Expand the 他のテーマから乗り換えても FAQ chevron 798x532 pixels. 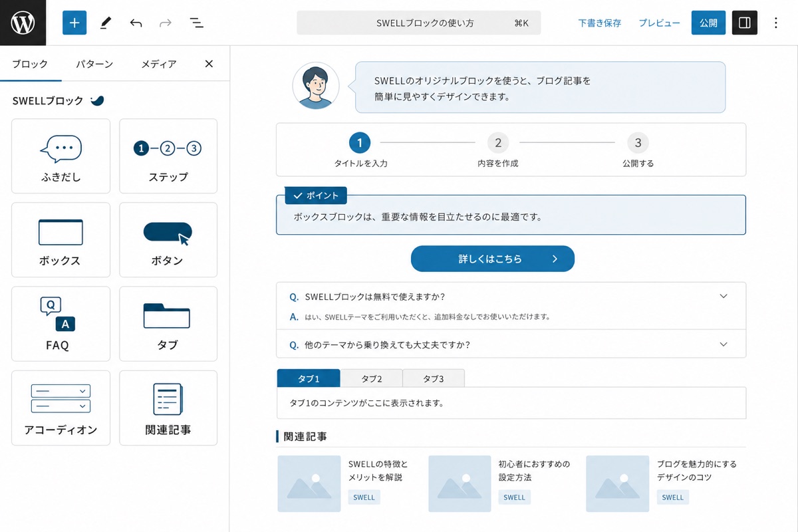(724, 344)
